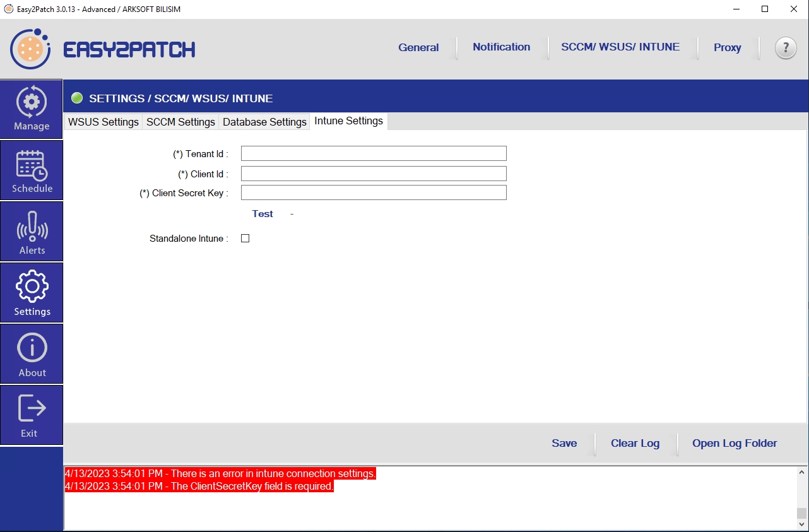Open the Notification settings menu
The image size is (809, 532).
click(x=501, y=47)
